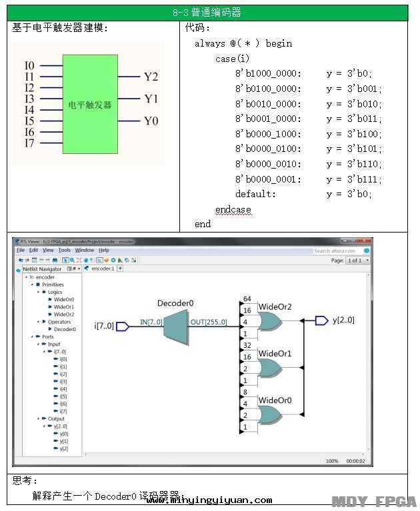Click the y[2..0] output pin symbol
This screenshot has height=511, width=420.
pos(322,320)
